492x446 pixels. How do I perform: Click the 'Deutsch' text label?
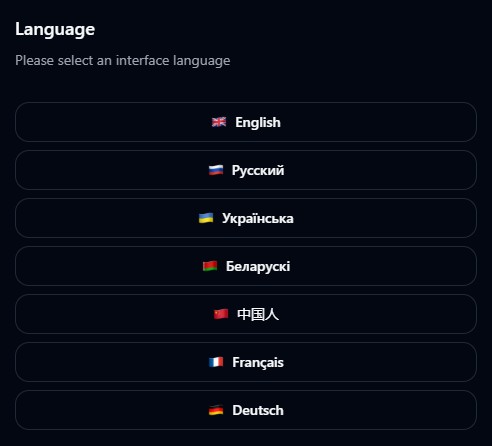coord(258,410)
